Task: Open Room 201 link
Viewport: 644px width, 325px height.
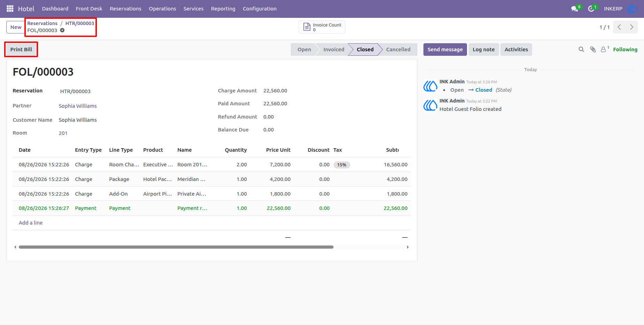Action: (63, 133)
